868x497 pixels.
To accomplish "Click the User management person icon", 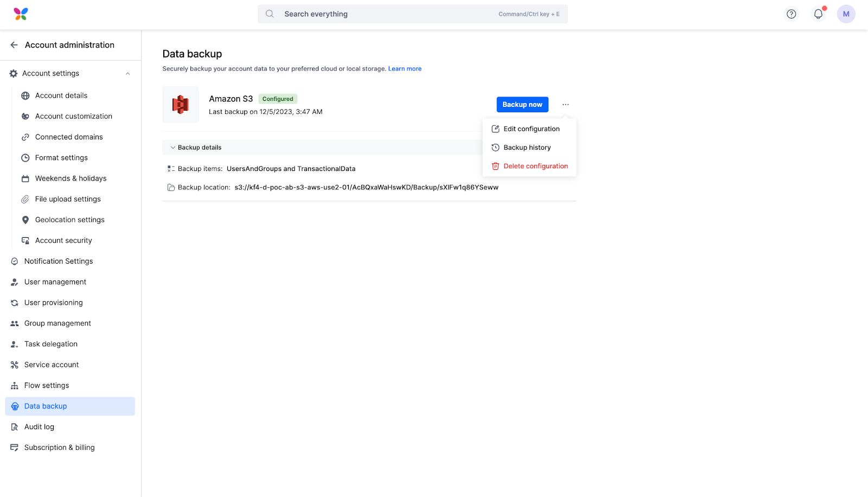I will (15, 282).
